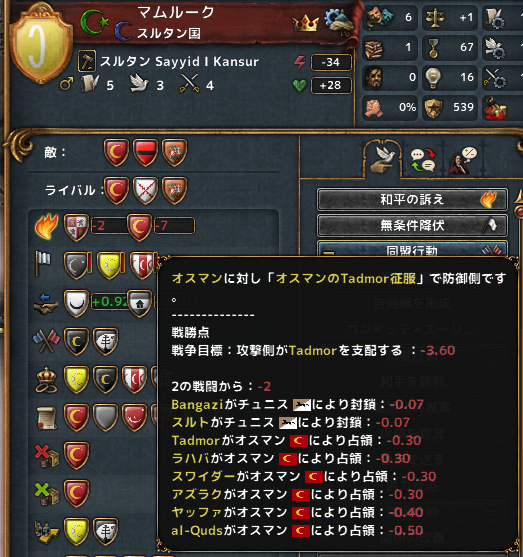
Task: Click the Mamluk golden shield emblem
Action: (x=41, y=44)
